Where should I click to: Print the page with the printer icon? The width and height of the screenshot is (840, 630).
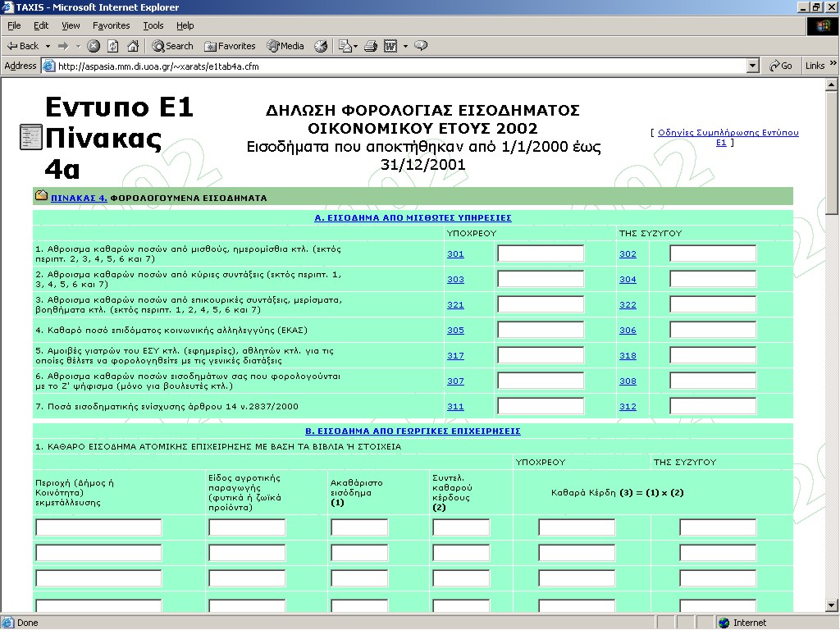(x=371, y=46)
